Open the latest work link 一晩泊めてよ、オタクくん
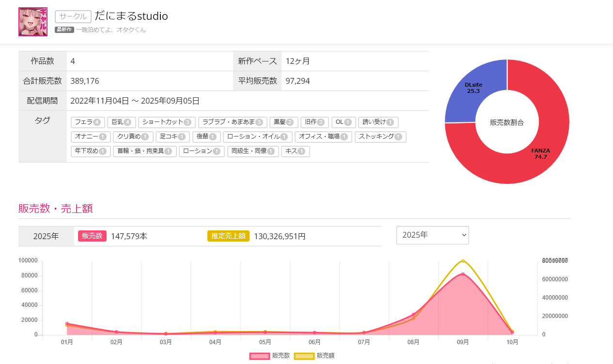 (x=110, y=30)
